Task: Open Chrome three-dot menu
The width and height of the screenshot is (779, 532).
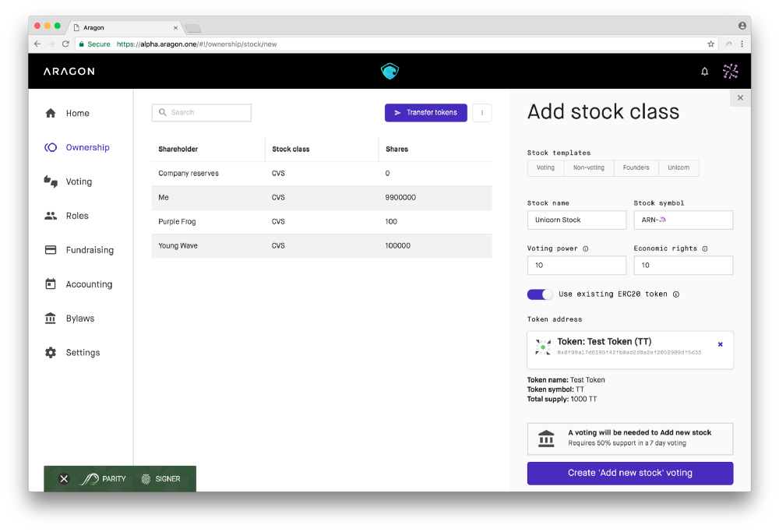Action: click(742, 44)
